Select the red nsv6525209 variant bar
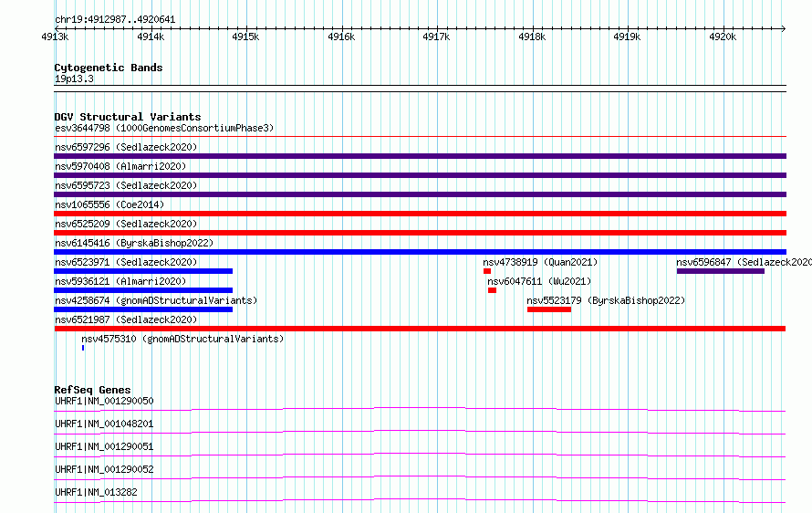Viewport: 812px width, 513px height. click(x=420, y=233)
